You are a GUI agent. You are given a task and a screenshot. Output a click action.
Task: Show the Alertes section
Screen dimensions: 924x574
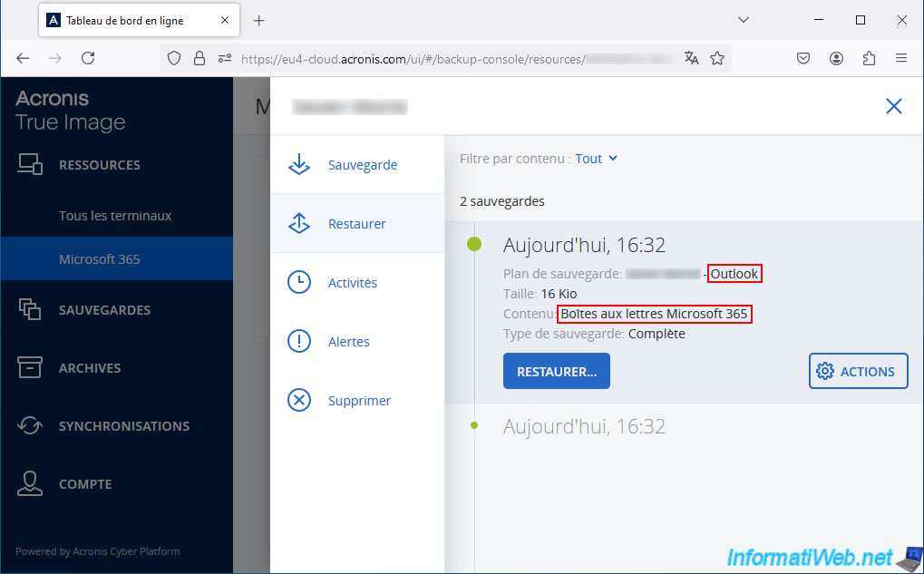tap(357, 342)
